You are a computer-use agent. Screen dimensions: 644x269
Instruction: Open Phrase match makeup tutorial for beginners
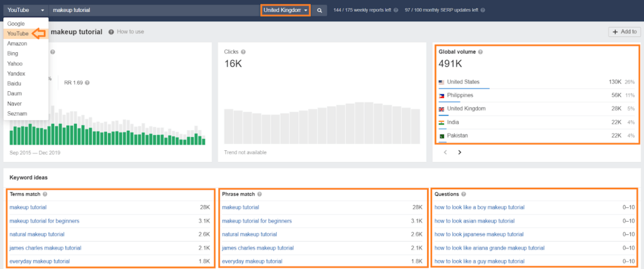(257, 221)
